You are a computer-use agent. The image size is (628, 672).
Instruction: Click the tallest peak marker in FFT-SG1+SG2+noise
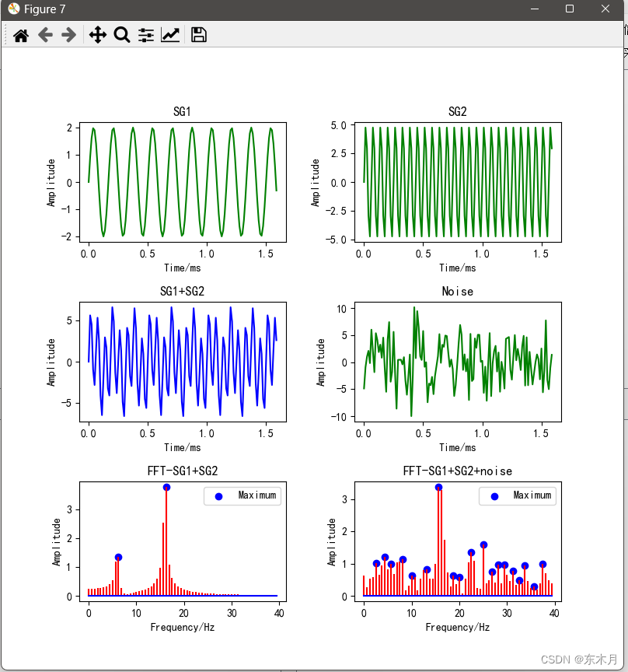click(438, 488)
